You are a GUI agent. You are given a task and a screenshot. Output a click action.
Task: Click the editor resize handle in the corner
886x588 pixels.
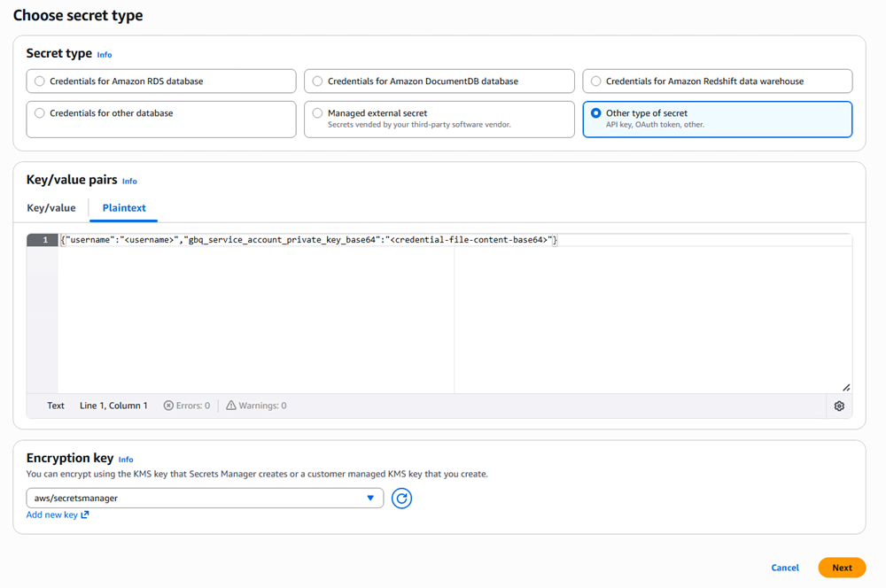pos(846,387)
